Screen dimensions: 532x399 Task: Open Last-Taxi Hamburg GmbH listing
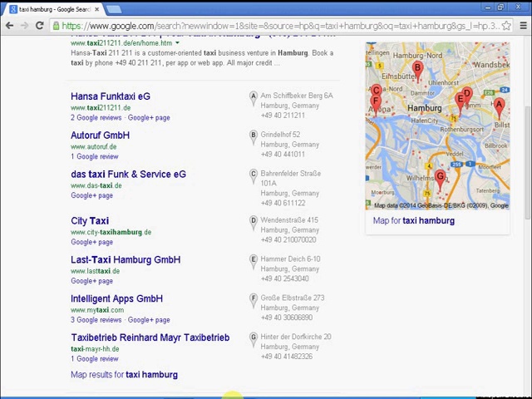(x=125, y=259)
